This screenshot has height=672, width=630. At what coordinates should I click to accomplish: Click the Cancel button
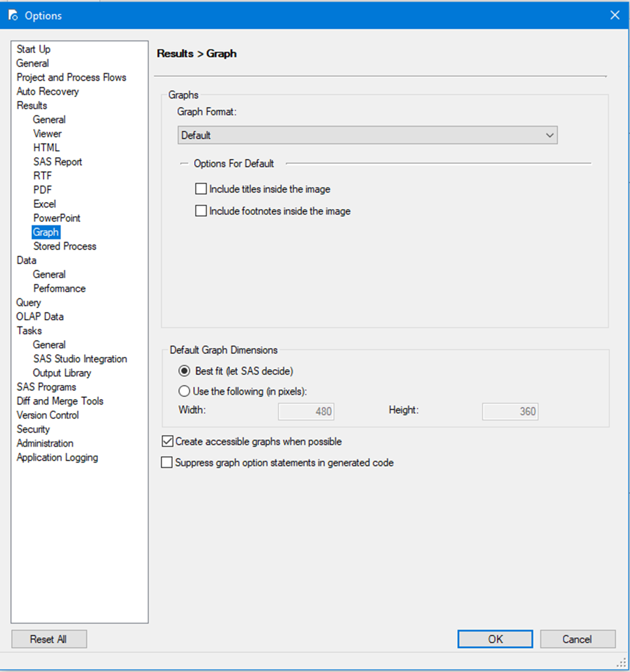click(578, 639)
